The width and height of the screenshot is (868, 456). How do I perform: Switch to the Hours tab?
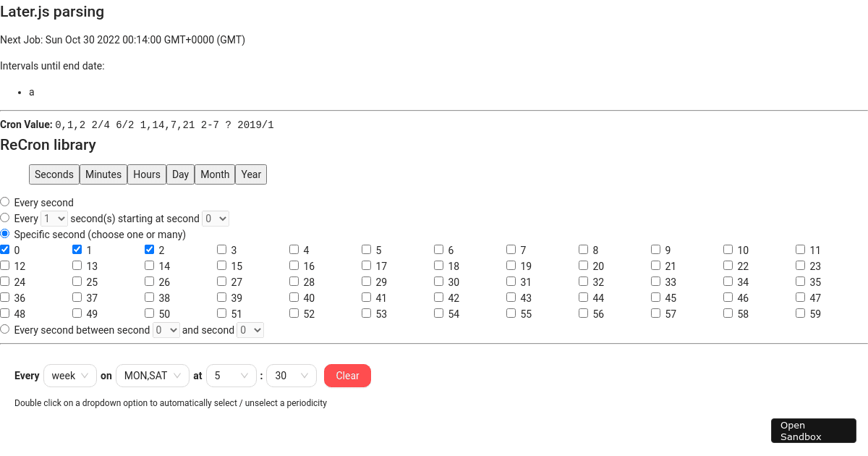point(147,174)
